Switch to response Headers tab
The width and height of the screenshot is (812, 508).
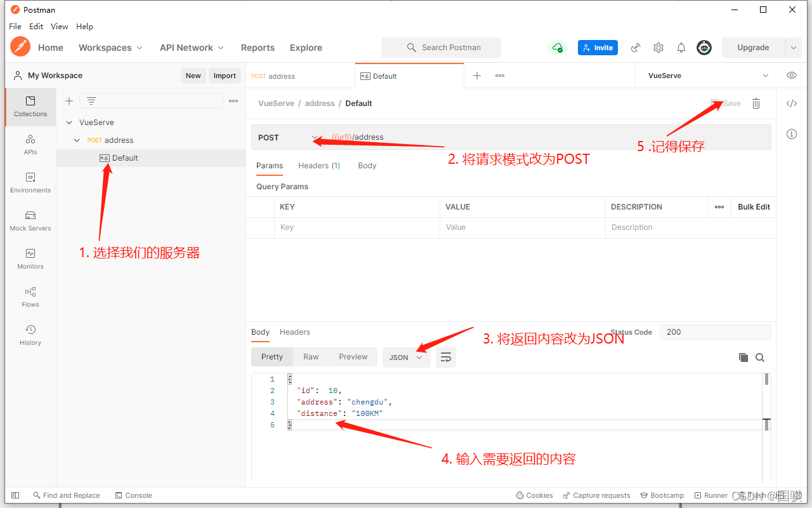[x=295, y=332]
